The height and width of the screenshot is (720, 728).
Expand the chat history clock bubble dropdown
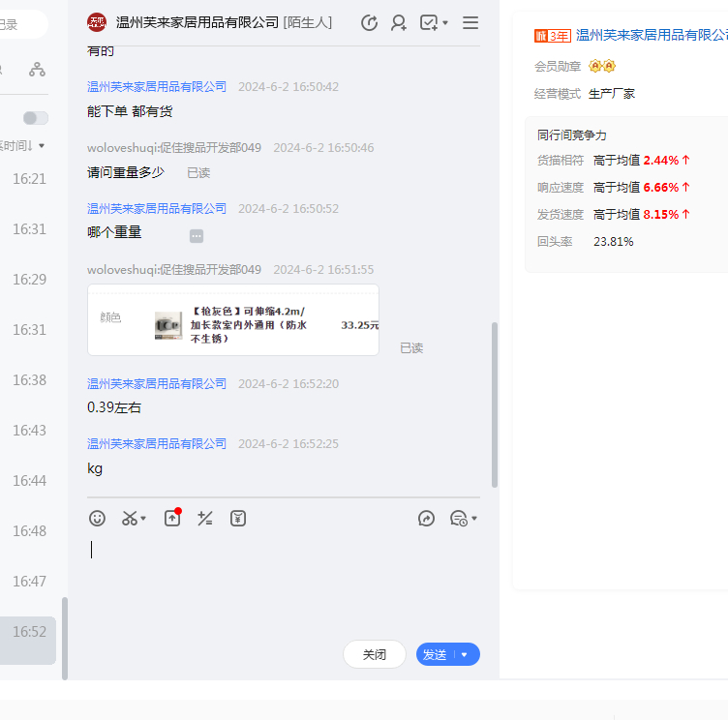tap(473, 519)
